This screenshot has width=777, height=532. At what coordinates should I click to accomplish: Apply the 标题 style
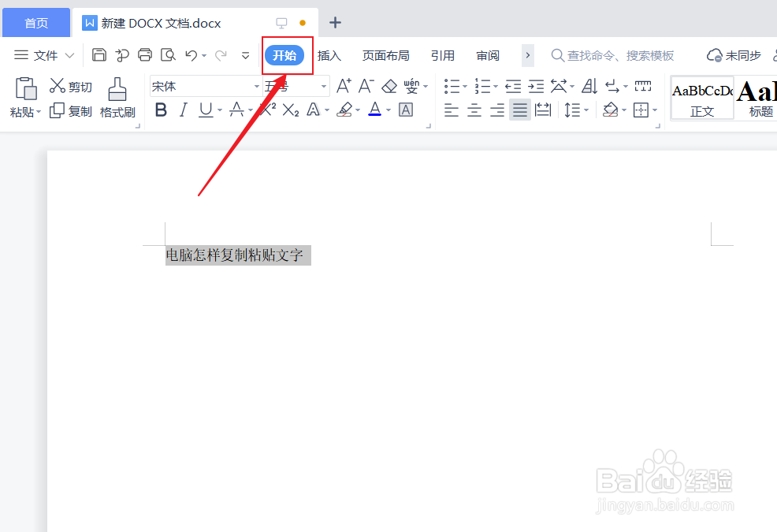757,99
